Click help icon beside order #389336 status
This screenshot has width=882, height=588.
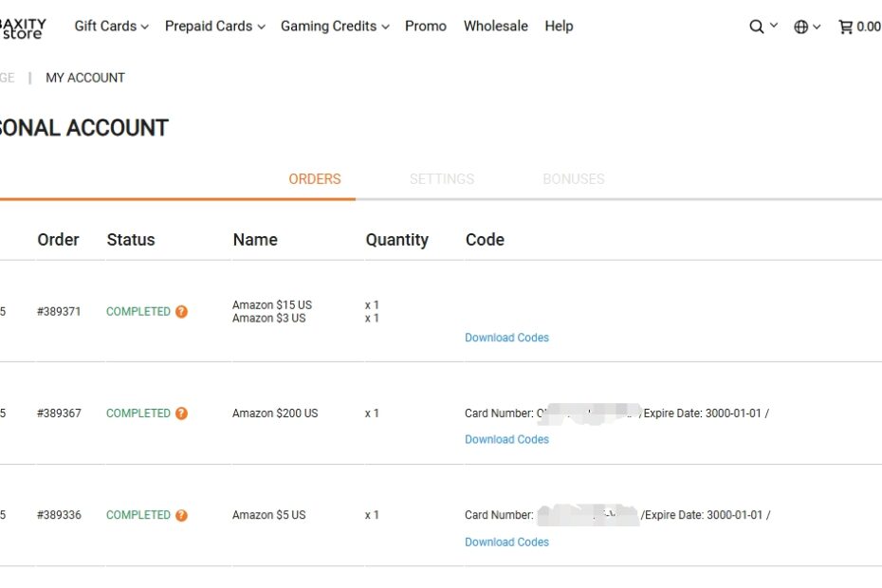point(181,515)
